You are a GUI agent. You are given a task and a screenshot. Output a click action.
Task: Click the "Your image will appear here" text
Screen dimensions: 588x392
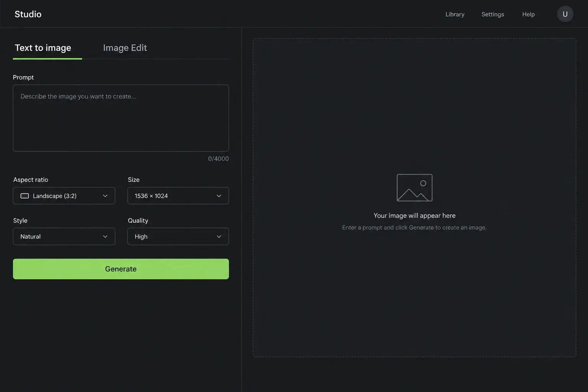pyautogui.click(x=414, y=216)
